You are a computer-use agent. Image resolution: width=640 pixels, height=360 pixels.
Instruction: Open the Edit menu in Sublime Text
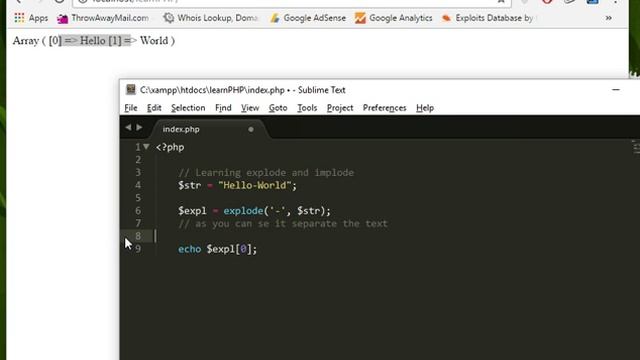click(x=154, y=108)
